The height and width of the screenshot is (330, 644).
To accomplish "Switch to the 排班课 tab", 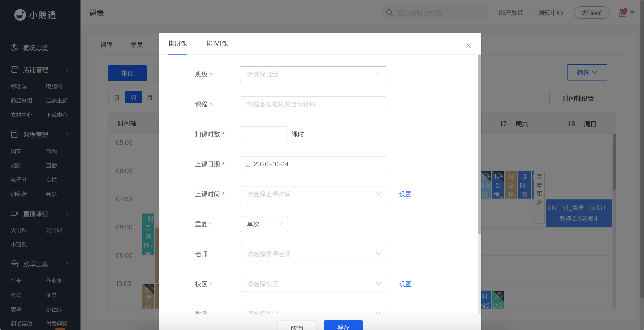I will click(x=178, y=44).
